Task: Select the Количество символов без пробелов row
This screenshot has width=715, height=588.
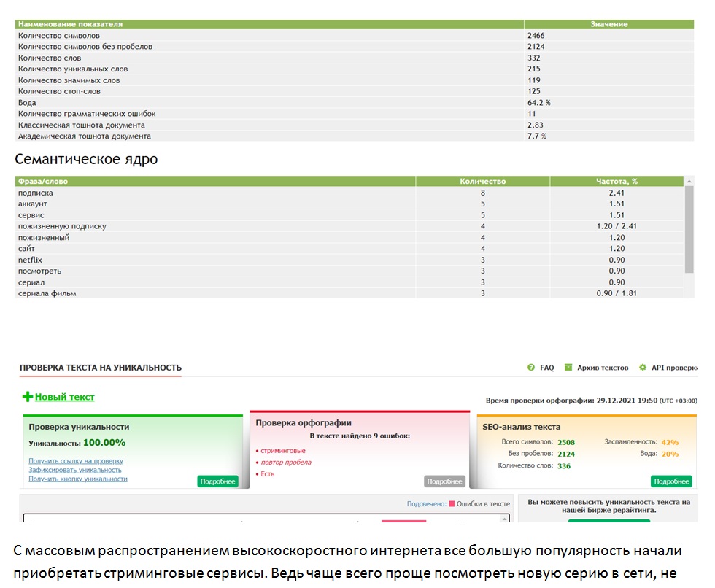Action: [355, 47]
